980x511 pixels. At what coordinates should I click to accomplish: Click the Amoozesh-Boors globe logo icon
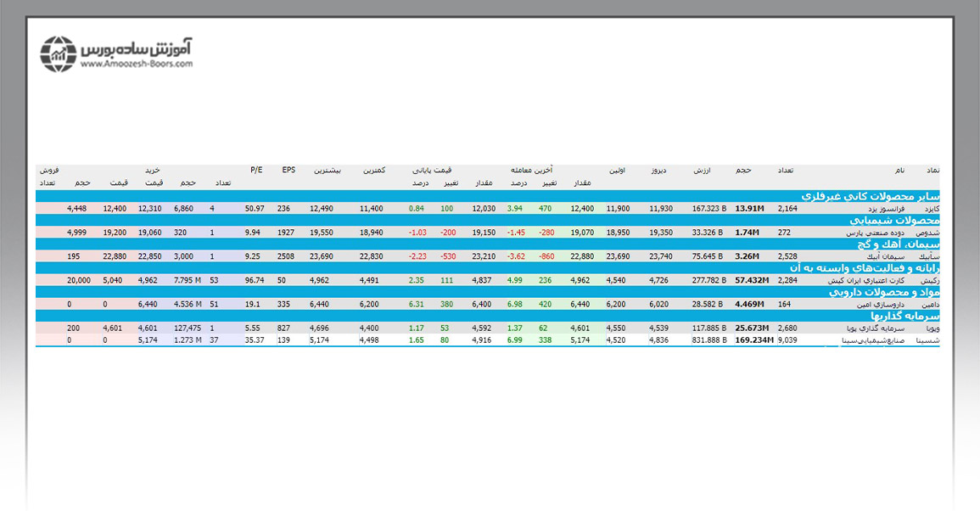click(59, 53)
